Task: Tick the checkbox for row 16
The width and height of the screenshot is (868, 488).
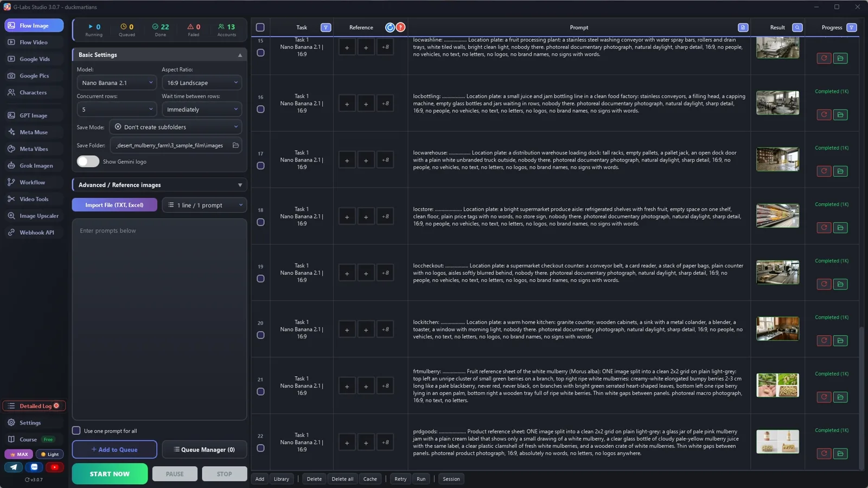Action: pyautogui.click(x=260, y=109)
